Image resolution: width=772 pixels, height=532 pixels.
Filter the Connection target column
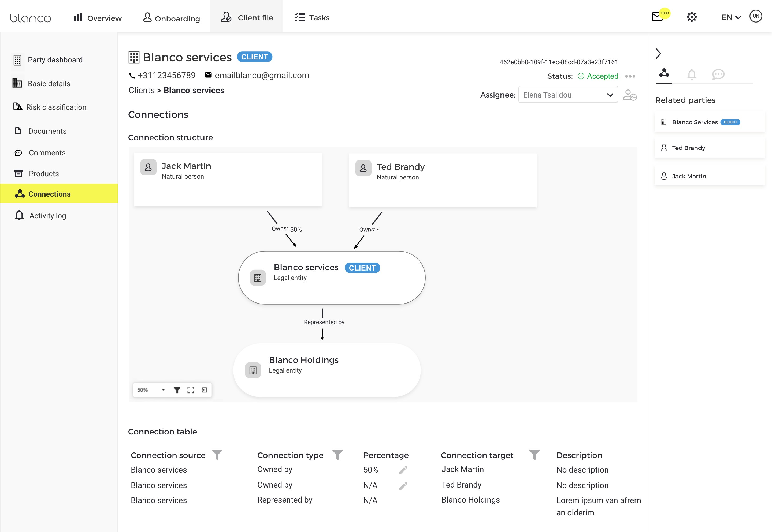pos(534,455)
